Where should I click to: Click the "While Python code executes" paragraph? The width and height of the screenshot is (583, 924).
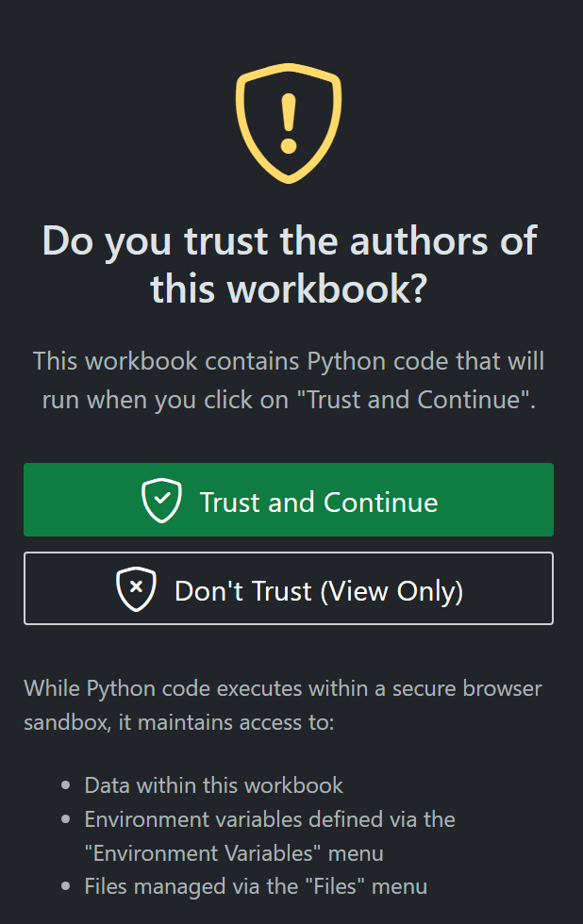tap(282, 705)
